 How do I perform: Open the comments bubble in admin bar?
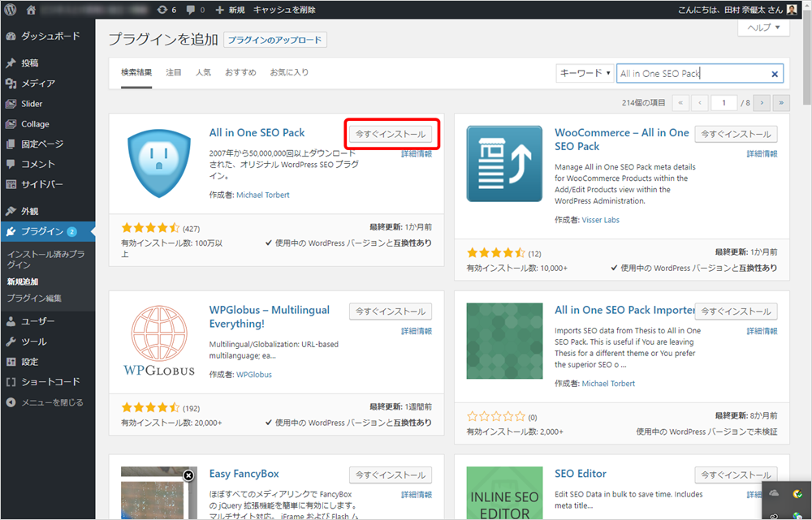(x=195, y=9)
